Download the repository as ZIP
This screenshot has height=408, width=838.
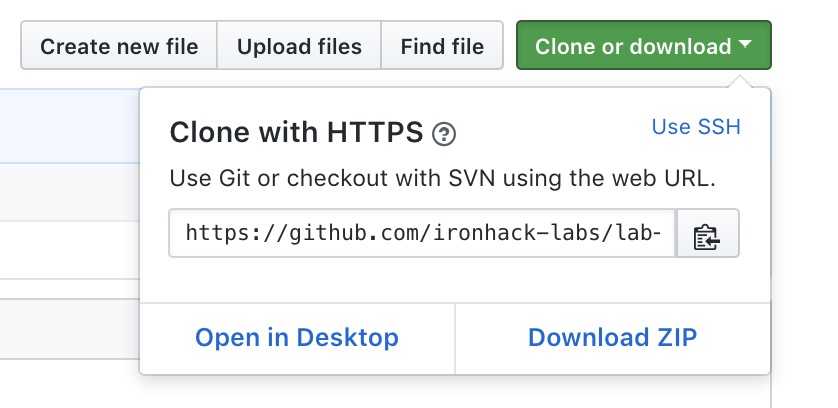pyautogui.click(x=612, y=338)
